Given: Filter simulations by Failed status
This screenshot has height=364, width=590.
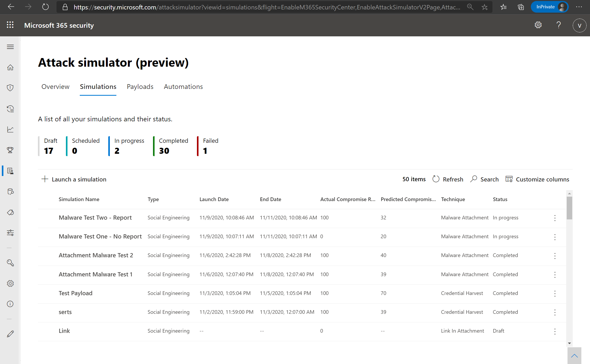Looking at the screenshot, I should click(x=210, y=146).
